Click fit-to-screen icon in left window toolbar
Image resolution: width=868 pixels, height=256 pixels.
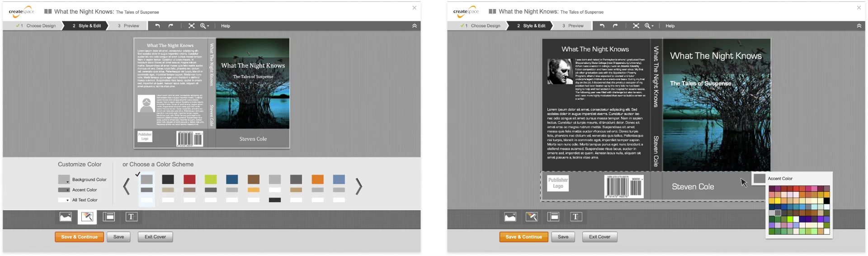(192, 26)
